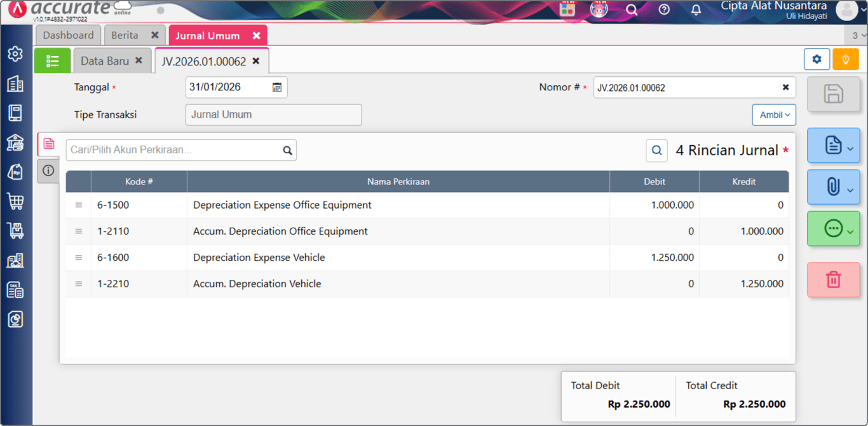Open the apps grid icon in top bar
868x426 pixels.
pyautogui.click(x=567, y=9)
